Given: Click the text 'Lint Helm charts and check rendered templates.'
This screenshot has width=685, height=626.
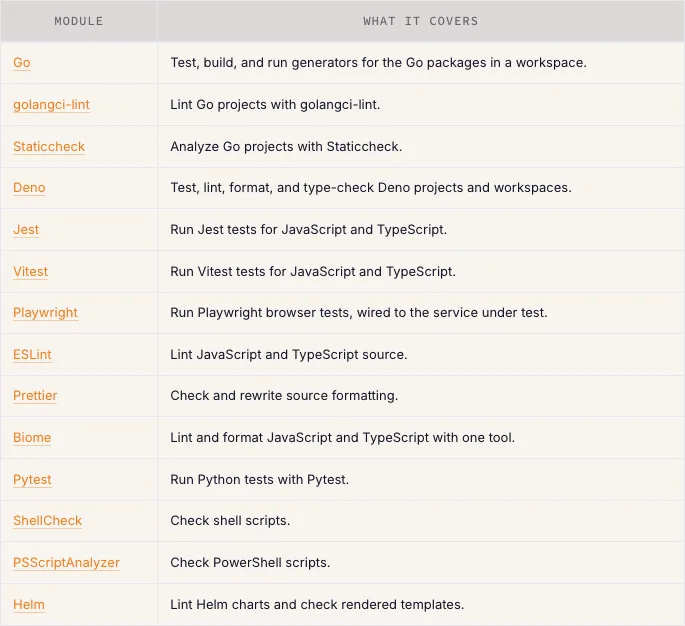Looking at the screenshot, I should pos(317,605).
